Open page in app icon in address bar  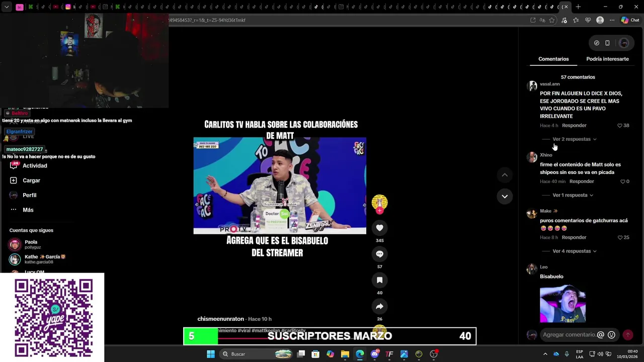coord(533,20)
